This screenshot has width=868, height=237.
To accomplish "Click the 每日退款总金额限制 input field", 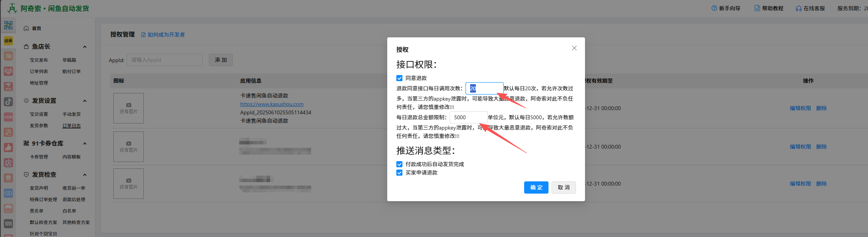I will coord(468,117).
